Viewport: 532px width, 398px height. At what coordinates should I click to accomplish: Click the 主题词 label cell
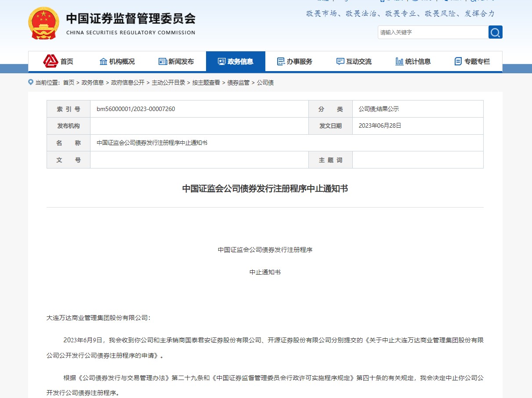(x=330, y=160)
